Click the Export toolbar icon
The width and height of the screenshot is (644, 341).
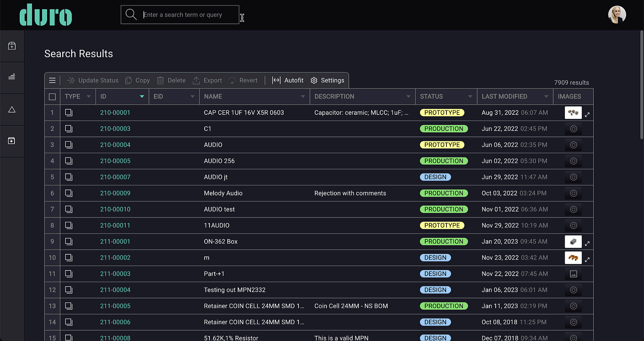click(196, 80)
